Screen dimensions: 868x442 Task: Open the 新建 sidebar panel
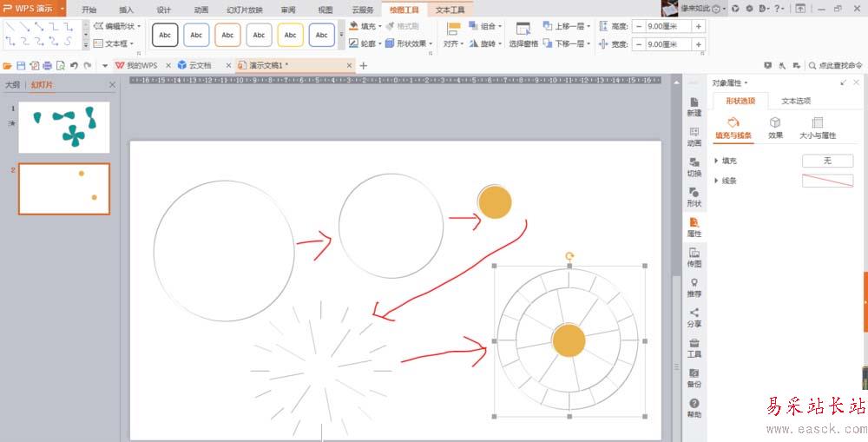click(694, 107)
